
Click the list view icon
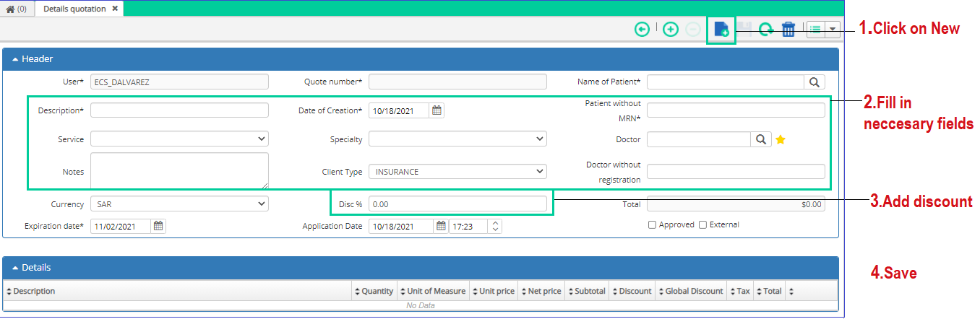(x=815, y=30)
